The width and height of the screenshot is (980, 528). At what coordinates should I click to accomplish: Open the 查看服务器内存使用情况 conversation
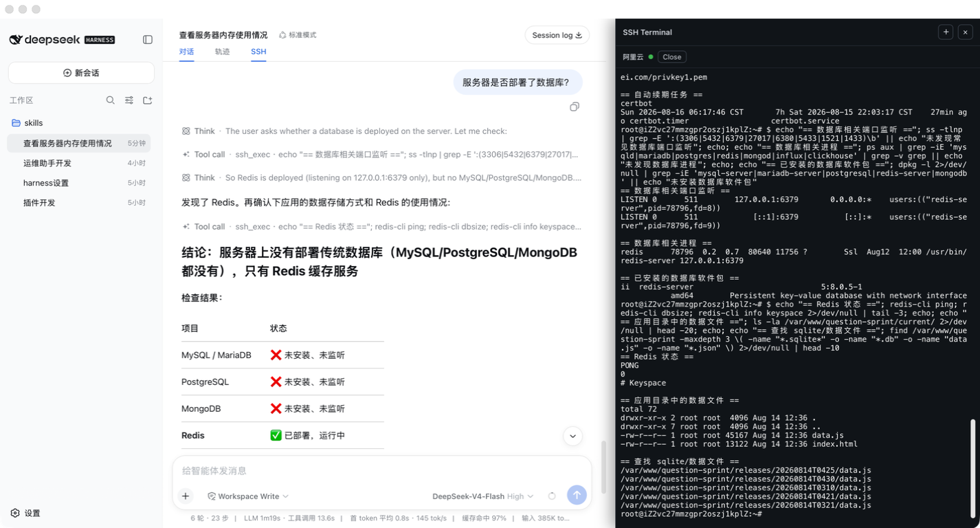coord(79,143)
